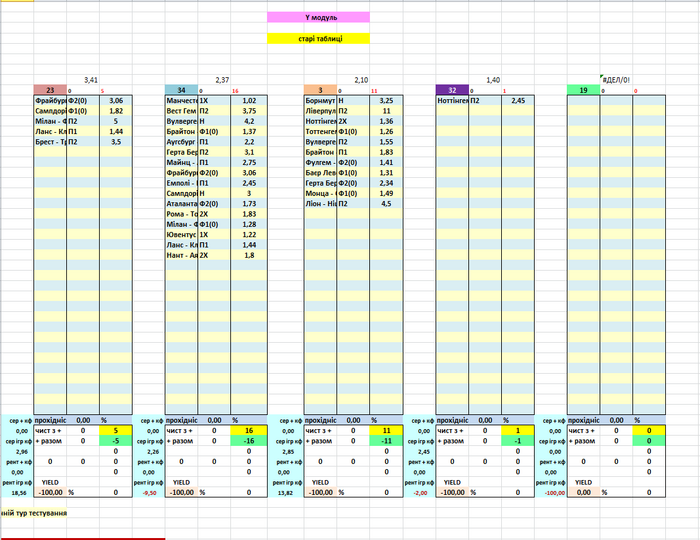This screenshot has height=540, width=700.
Task: Select the "Майнц" team cell
Action: [181, 162]
